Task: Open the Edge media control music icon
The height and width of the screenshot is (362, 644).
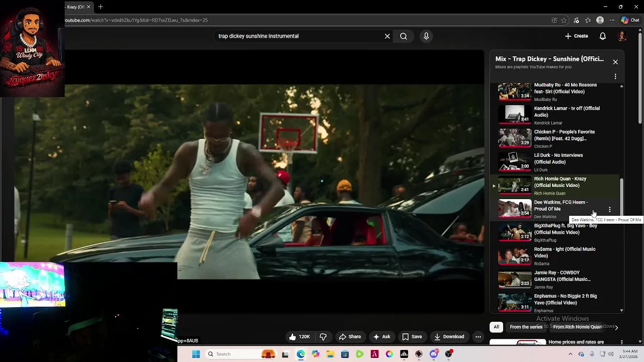Action: pyautogui.click(x=576, y=20)
